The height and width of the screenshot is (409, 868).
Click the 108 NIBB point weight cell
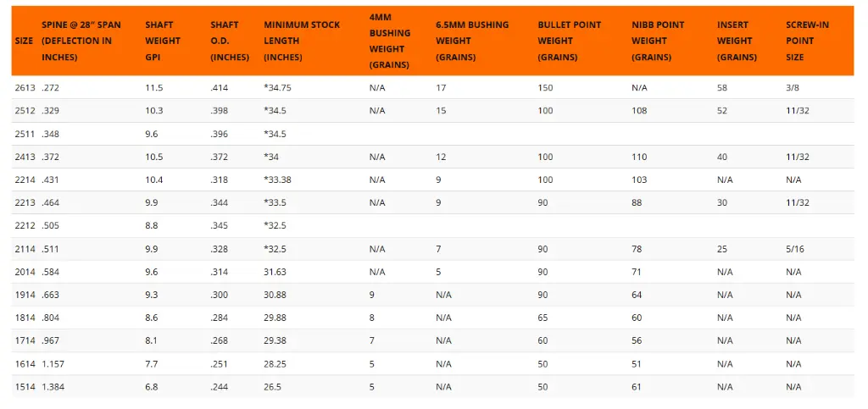coord(639,111)
